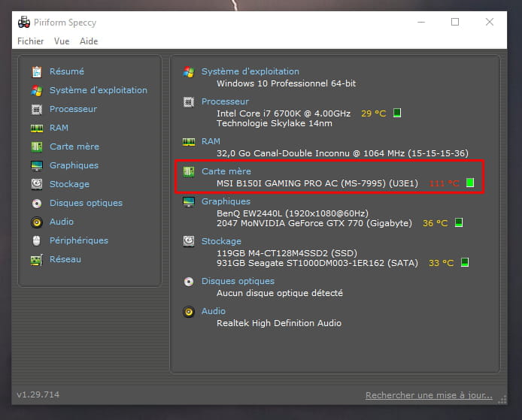
Task: Click the Réseau network icon in sidebar
Action: click(x=36, y=260)
